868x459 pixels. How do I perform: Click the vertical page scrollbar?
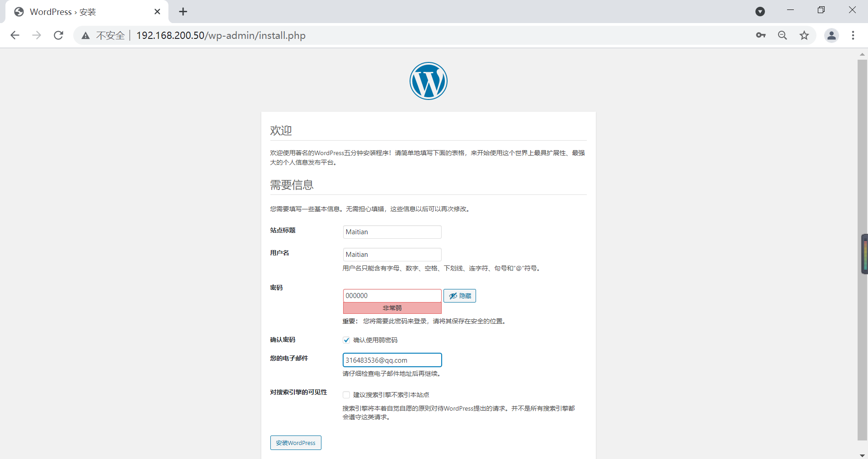[862, 250]
